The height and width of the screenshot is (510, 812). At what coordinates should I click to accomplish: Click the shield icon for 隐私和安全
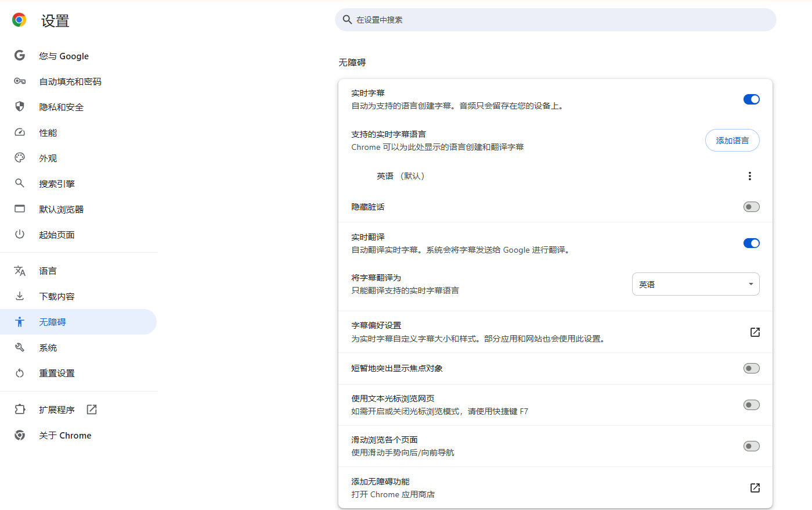coord(20,106)
